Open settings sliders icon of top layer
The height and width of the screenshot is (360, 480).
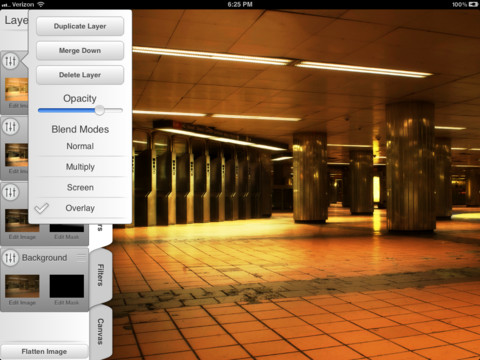[10, 61]
